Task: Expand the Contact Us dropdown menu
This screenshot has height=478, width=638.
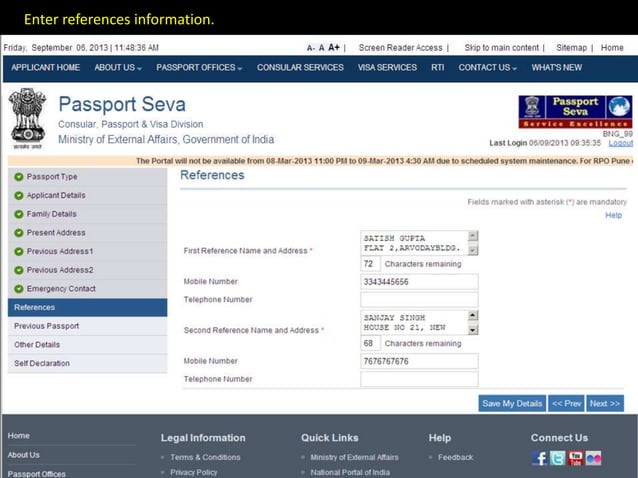Action: [487, 68]
